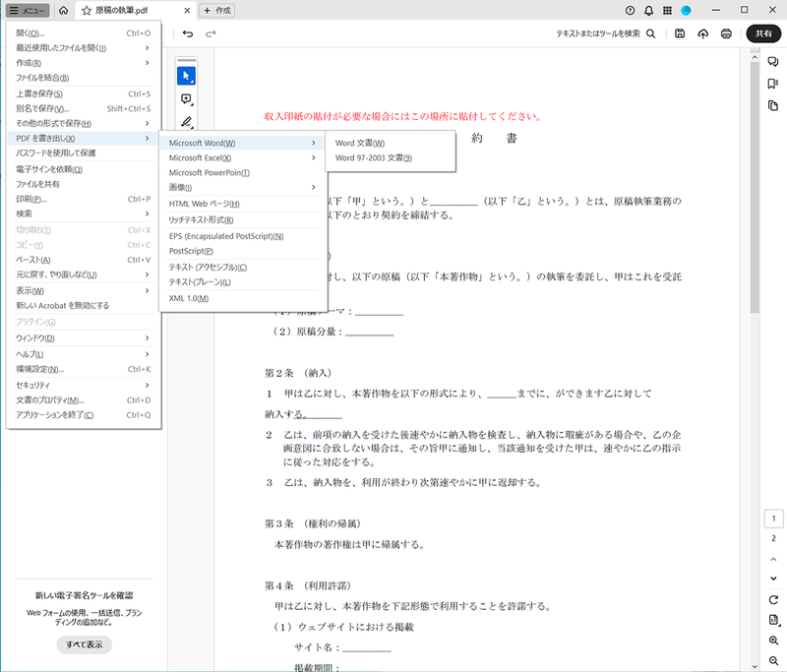Click page 1 number box
Screen dimensions: 787x672
(773, 519)
